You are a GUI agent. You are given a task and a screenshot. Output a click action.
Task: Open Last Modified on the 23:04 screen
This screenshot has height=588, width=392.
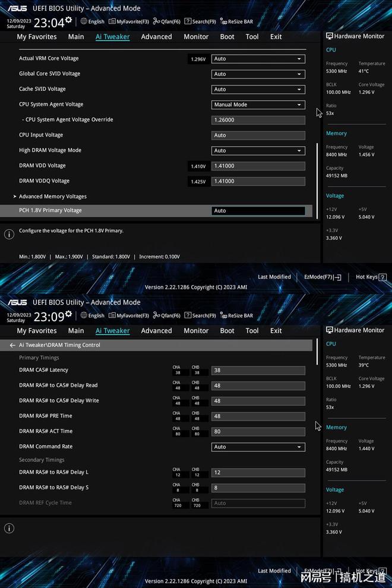tap(274, 277)
